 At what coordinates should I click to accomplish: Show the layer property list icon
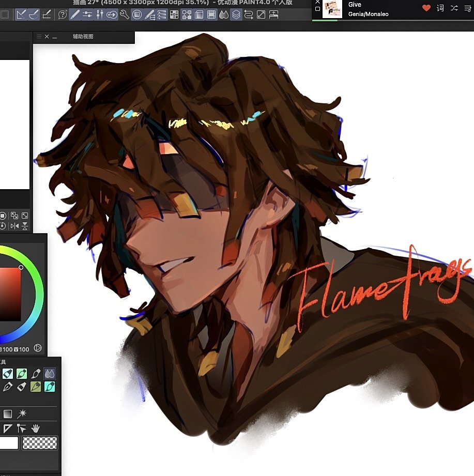pos(162,14)
